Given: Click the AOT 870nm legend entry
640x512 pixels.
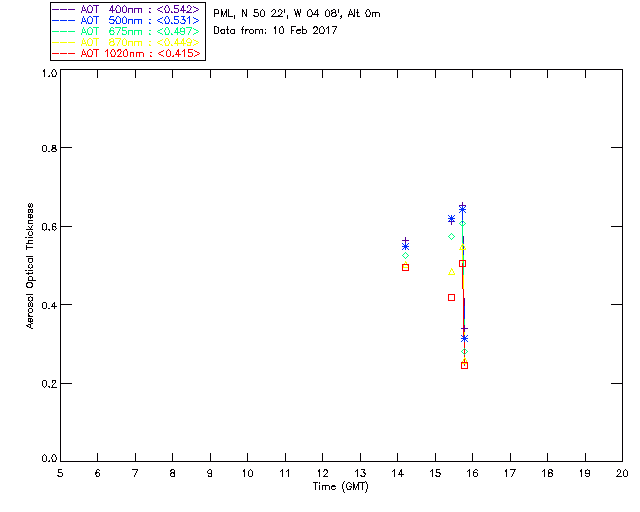Looking at the screenshot, I should click(x=126, y=42).
